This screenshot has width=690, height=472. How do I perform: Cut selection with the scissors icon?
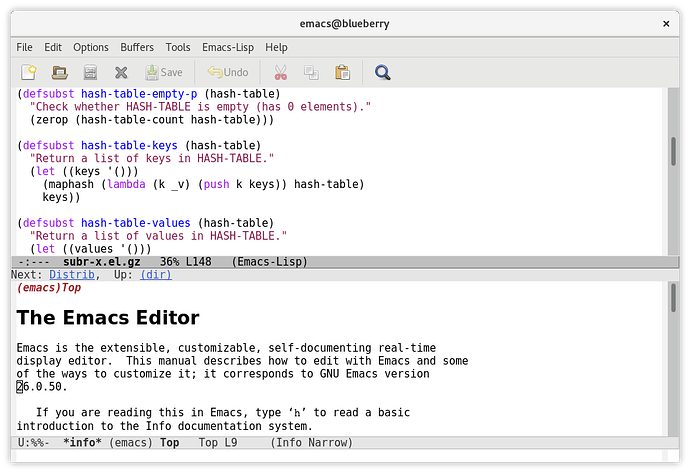(x=280, y=72)
